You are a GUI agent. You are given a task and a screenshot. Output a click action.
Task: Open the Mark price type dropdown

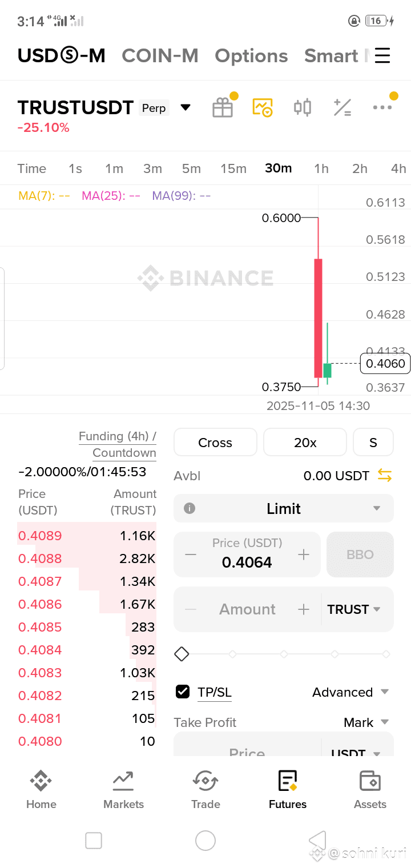[366, 722]
